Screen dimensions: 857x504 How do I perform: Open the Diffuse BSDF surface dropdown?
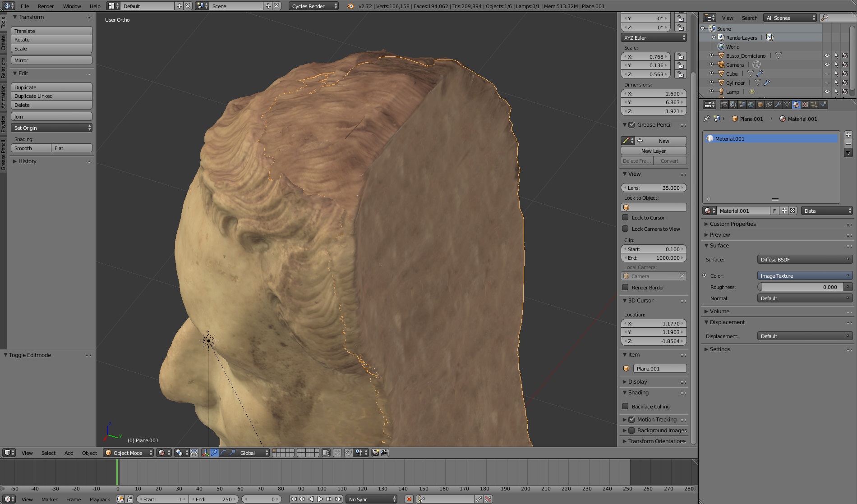804,259
